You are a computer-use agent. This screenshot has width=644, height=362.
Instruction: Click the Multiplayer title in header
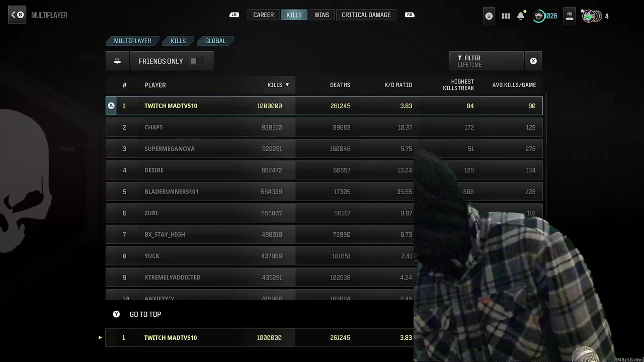click(49, 15)
